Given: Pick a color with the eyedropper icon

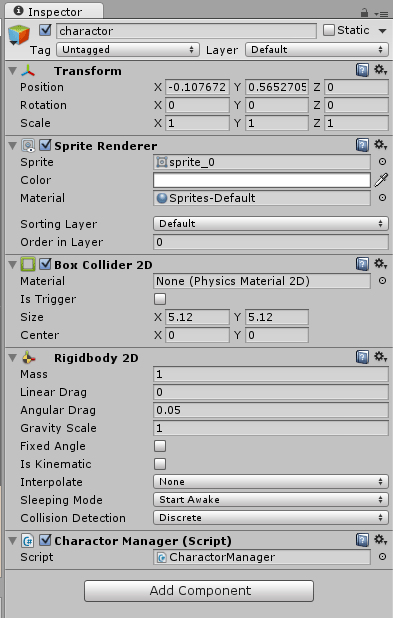Looking at the screenshot, I should [381, 180].
